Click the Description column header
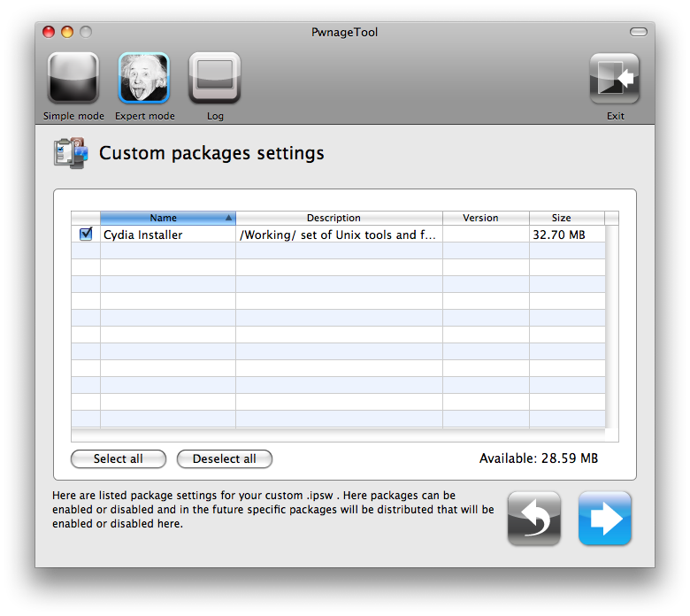The height and width of the screenshot is (616, 690). 339,218
